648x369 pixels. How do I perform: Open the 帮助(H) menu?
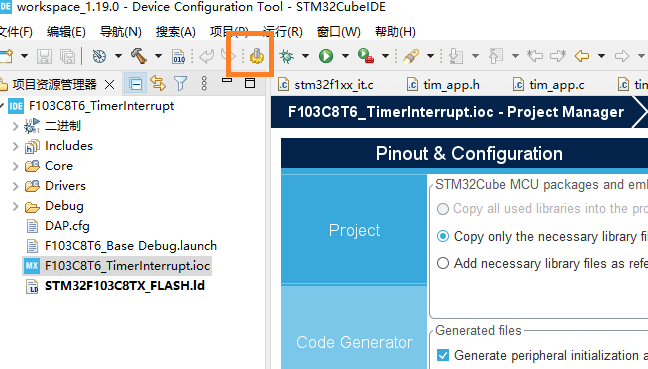pos(395,32)
